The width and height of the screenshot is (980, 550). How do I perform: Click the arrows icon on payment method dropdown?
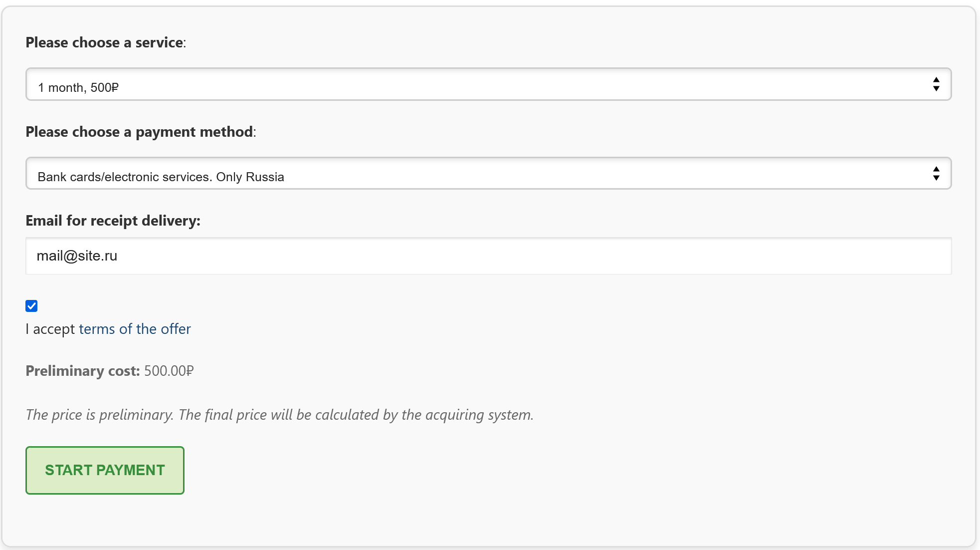coord(936,174)
